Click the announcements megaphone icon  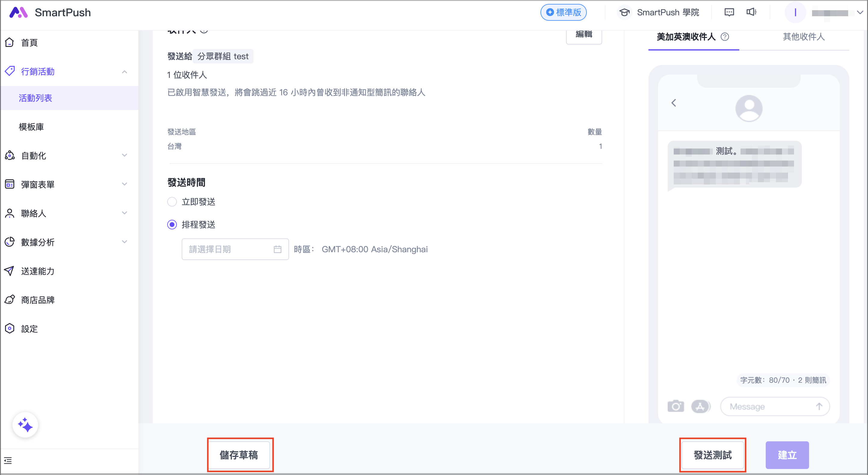pos(751,12)
